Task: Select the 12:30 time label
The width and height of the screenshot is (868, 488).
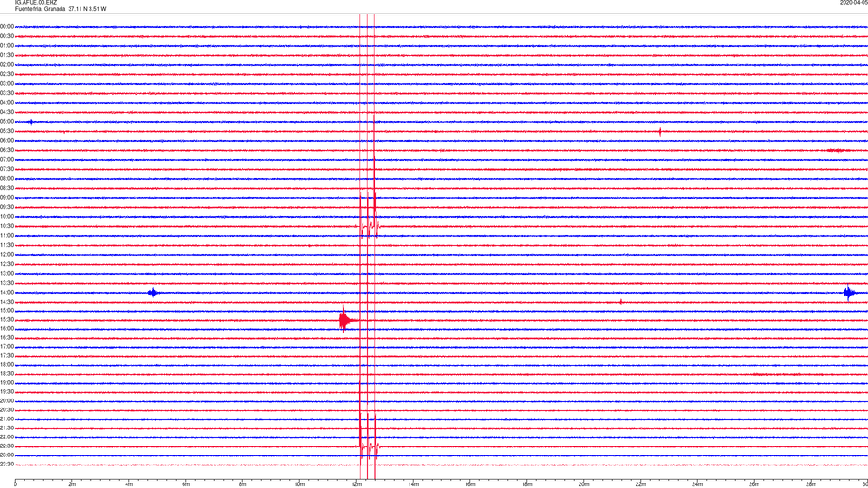Action: [6, 264]
